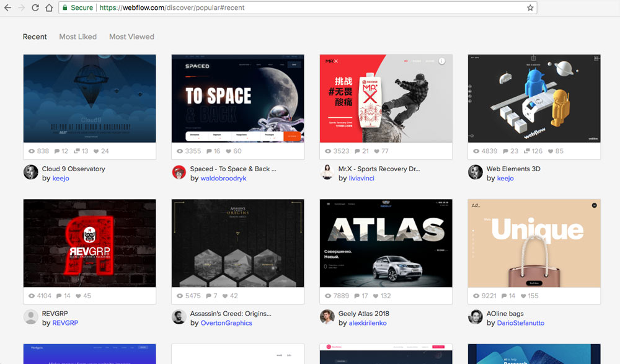Open alexkirilenko profile link

[x=368, y=323]
